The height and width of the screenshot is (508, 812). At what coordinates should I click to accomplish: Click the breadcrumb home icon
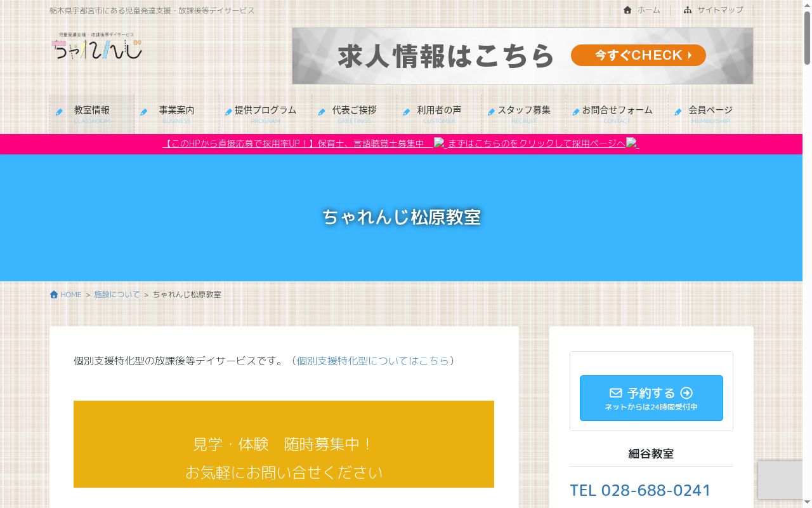point(54,295)
